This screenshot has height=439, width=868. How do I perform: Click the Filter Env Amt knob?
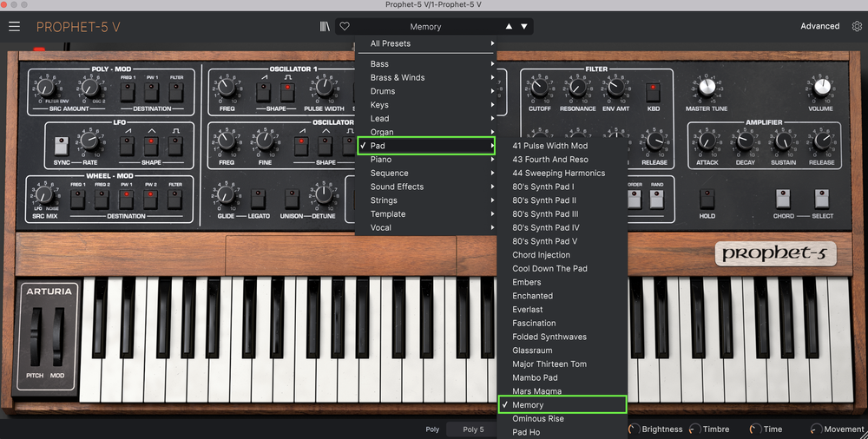pyautogui.click(x=616, y=87)
